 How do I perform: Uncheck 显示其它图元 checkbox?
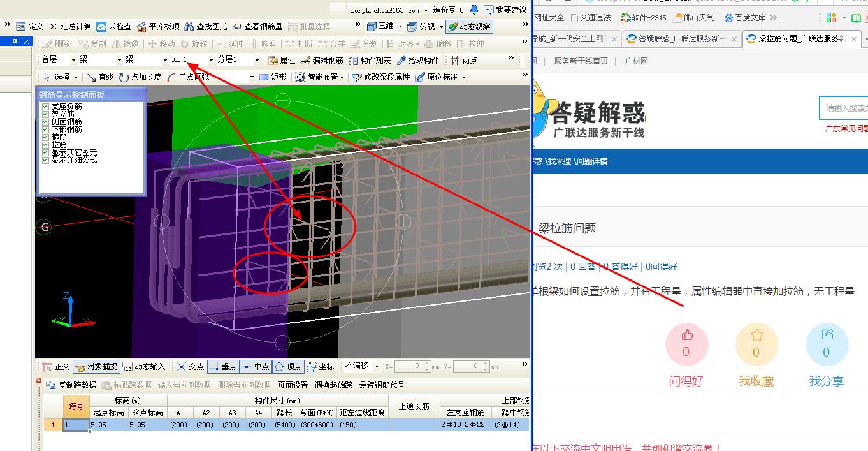46,152
